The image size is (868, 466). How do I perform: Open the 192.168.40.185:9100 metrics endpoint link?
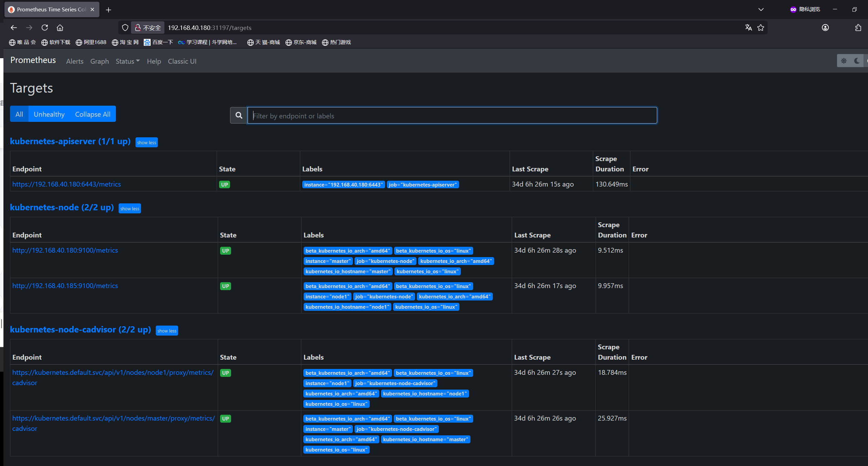click(65, 286)
